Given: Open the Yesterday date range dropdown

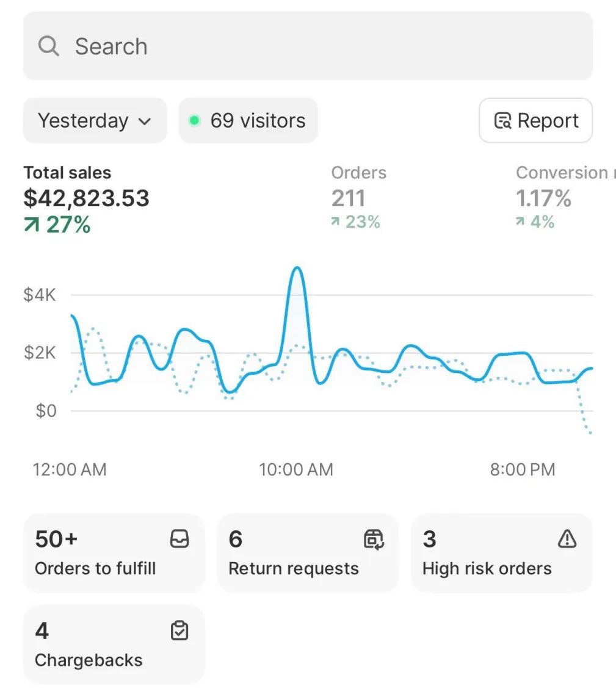Looking at the screenshot, I should tap(95, 120).
